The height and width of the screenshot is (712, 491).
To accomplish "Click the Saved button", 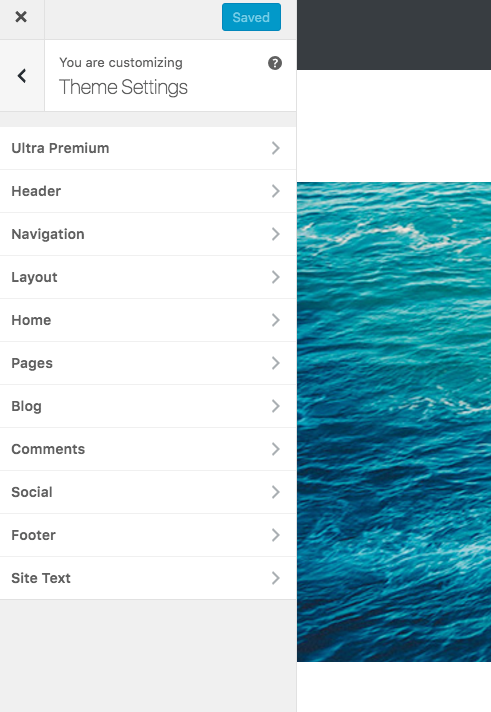I will pyautogui.click(x=251, y=17).
